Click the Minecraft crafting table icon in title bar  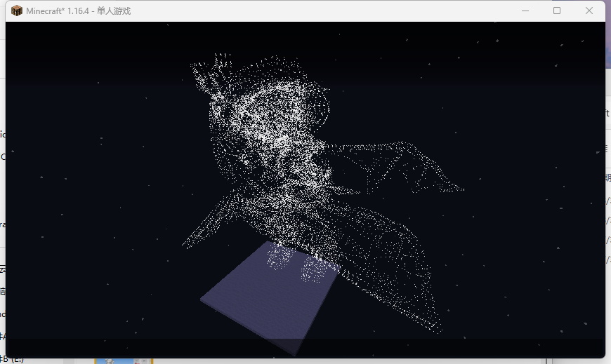(17, 11)
